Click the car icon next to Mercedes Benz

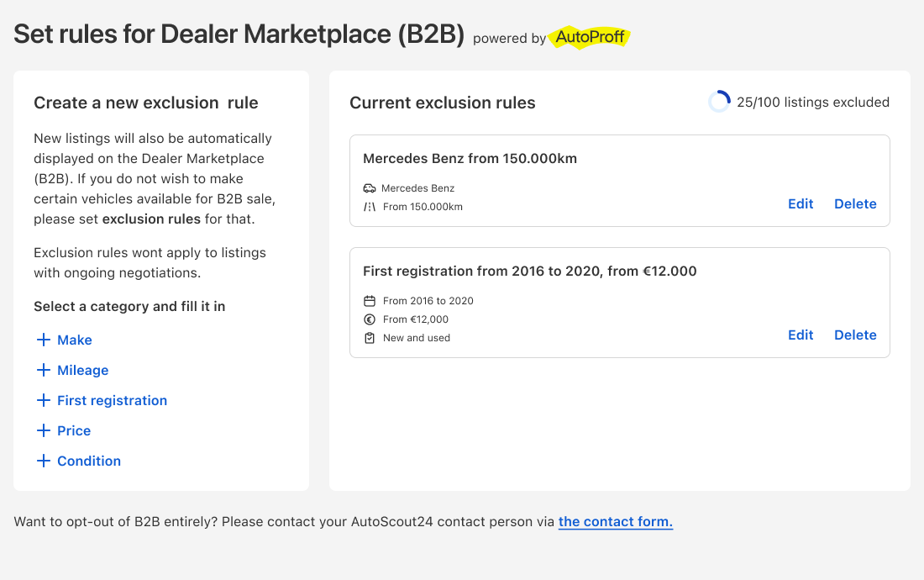tap(370, 188)
